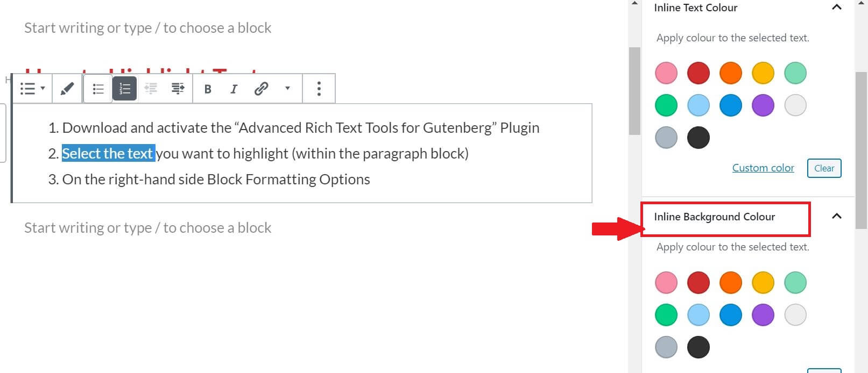Outdent the selected list item

tap(151, 88)
